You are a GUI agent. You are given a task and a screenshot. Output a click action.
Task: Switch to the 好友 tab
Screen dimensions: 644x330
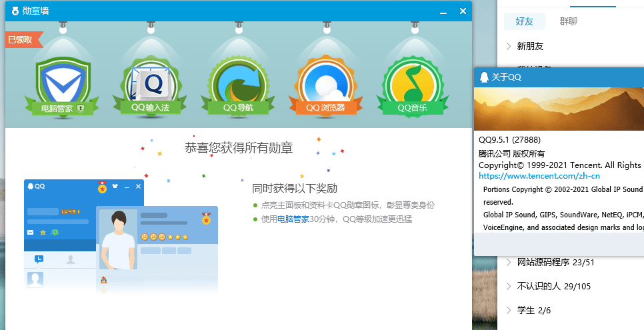525,21
